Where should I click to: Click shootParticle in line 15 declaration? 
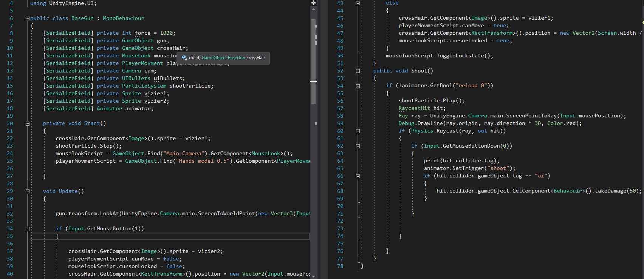point(190,86)
